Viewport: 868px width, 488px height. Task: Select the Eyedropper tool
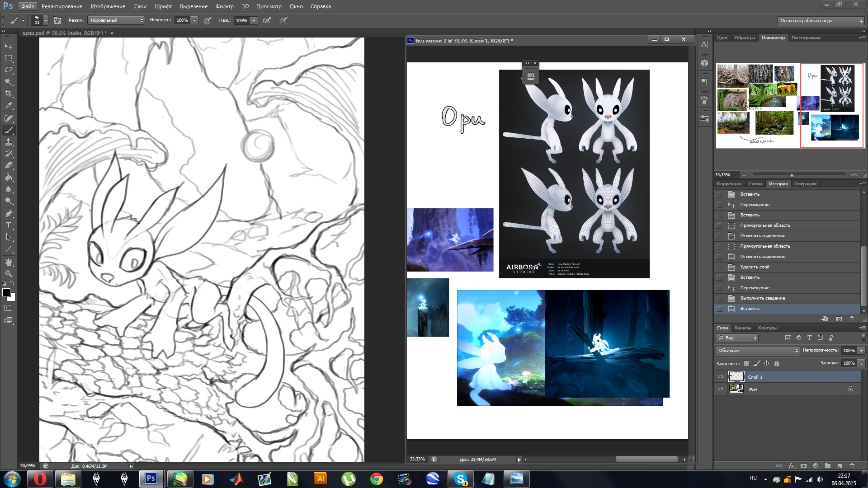coord(9,106)
